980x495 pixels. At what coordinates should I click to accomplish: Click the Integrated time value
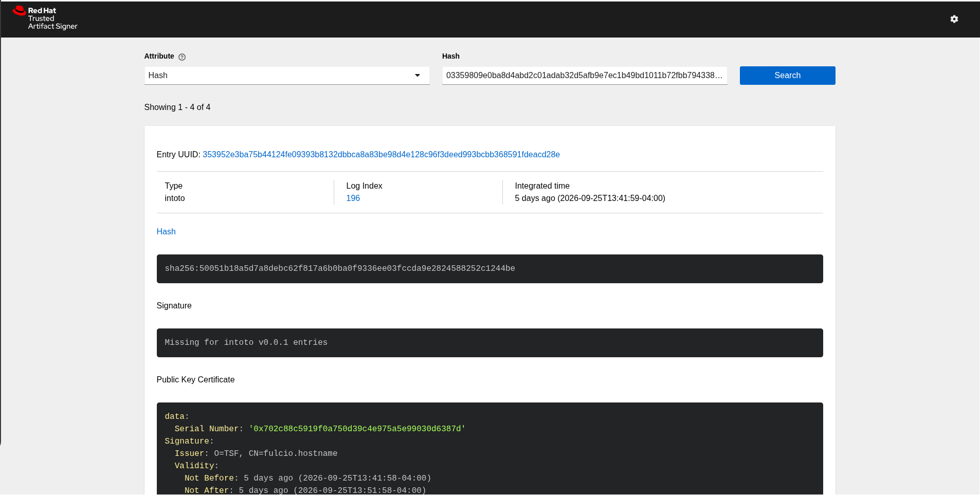[x=590, y=198]
